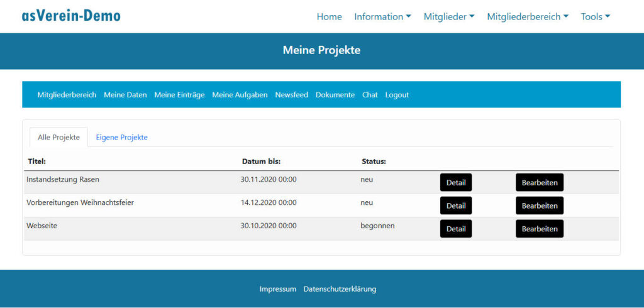Go to the Home page
The width and height of the screenshot is (644, 308).
329,17
